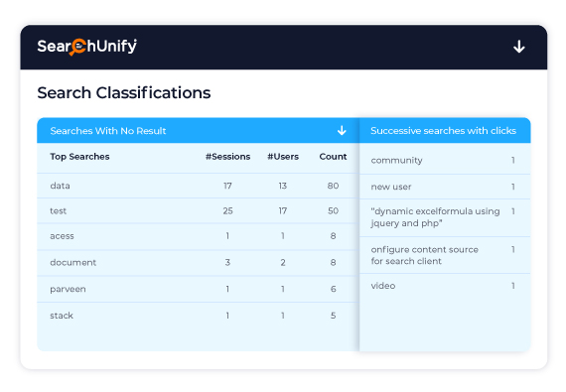Sort by #Sessions column header
Viewport: 566px width, 392px height.
click(227, 157)
